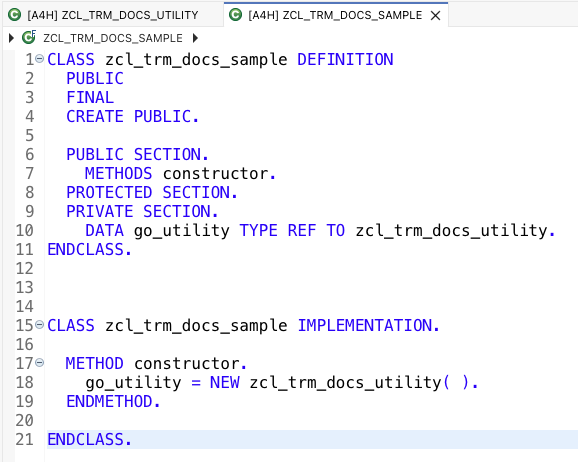Click zcl_trm_docs_sample on line 15
578x462 pixels.
(196, 326)
